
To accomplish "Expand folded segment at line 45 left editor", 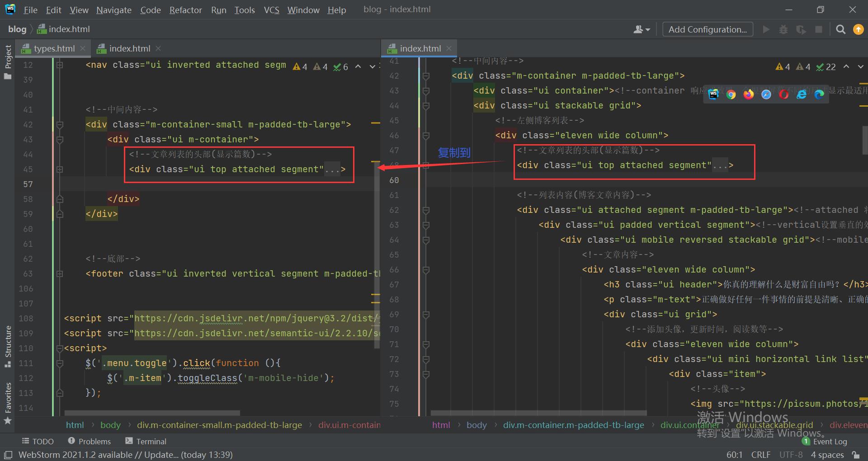I will tap(60, 169).
